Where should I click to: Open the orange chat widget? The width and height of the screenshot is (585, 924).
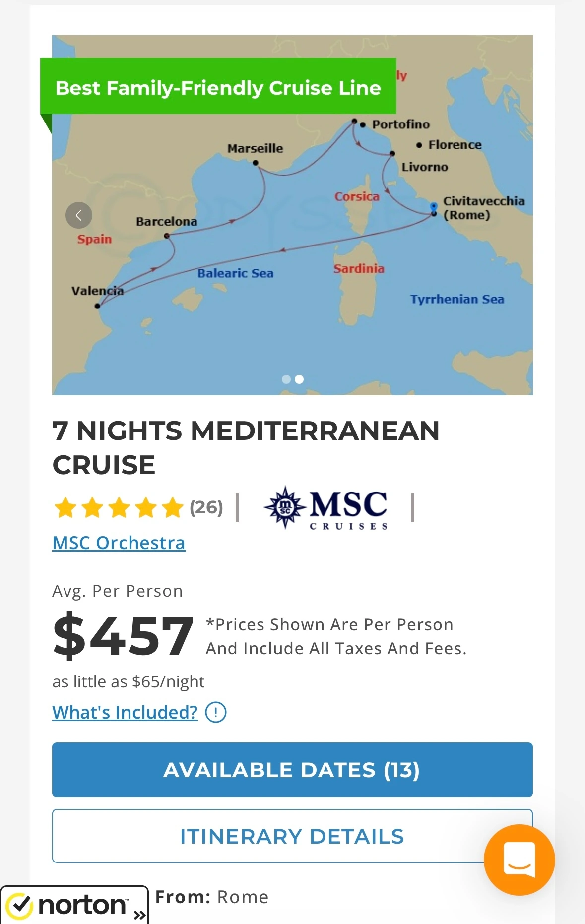519,860
